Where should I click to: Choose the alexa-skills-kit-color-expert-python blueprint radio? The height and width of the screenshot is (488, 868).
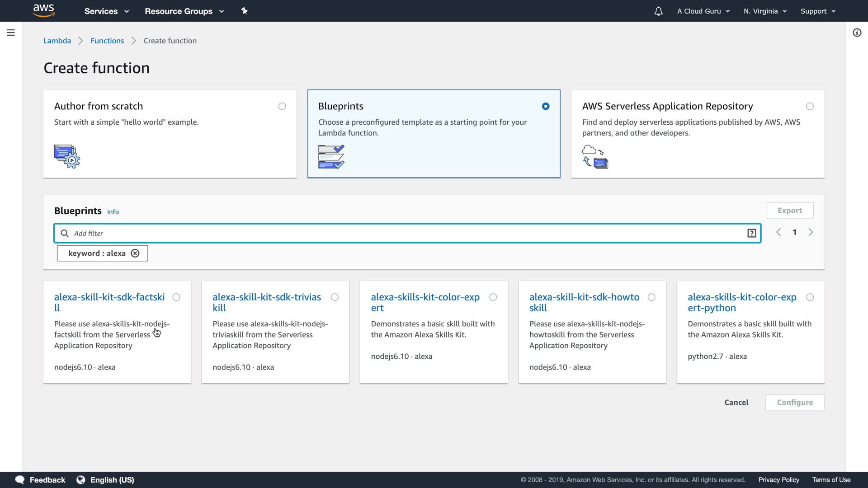(x=810, y=297)
